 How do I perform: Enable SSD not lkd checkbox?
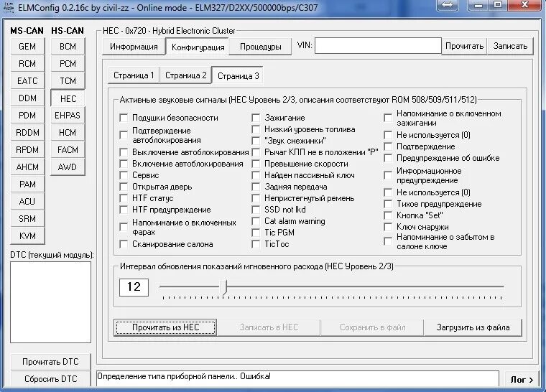256,210
